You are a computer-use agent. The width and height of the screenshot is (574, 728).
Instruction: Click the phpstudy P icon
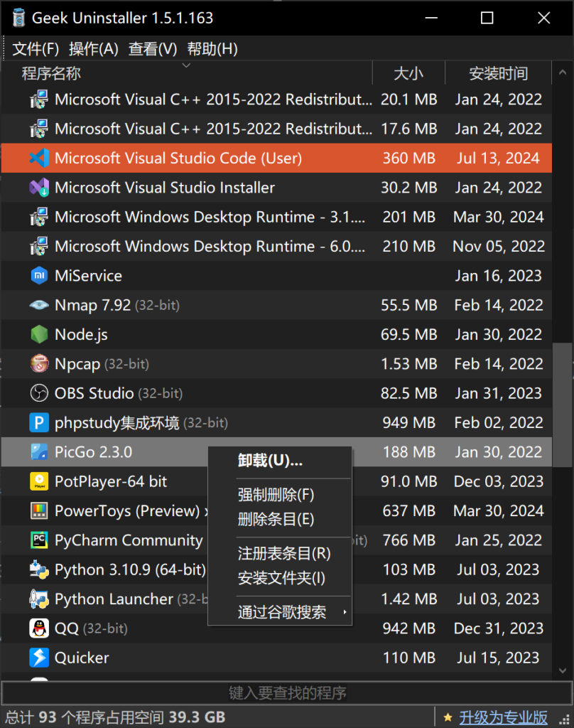coord(39,422)
